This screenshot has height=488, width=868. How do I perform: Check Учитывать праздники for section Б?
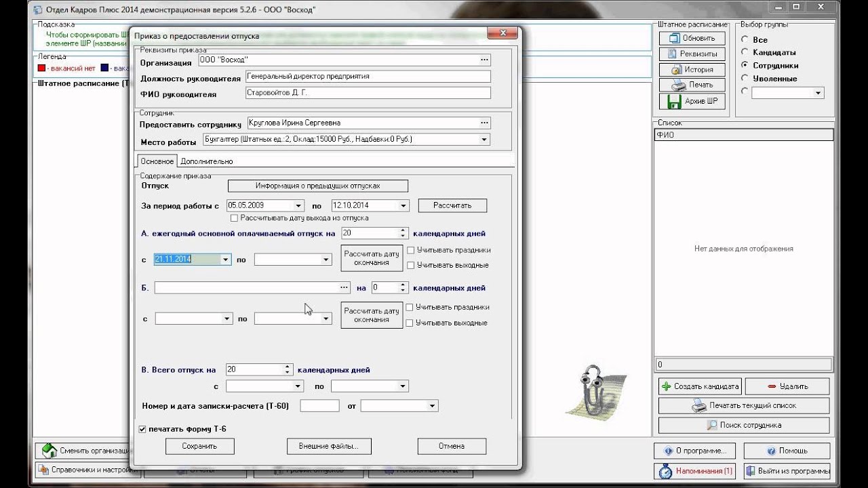click(409, 307)
